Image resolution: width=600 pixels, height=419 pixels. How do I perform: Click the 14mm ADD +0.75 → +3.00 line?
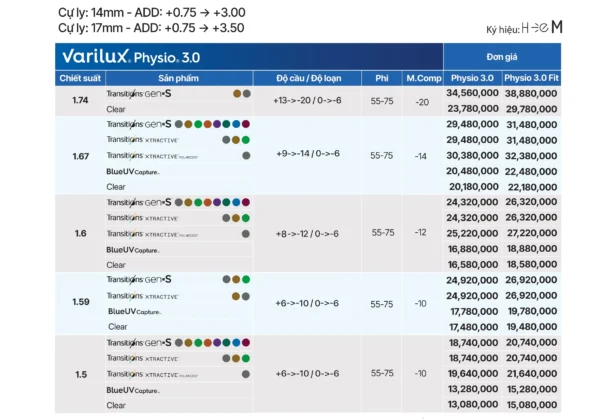(152, 13)
